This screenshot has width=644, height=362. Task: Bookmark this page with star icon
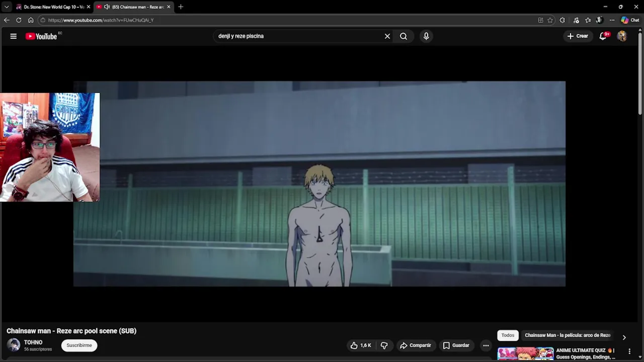(550, 20)
